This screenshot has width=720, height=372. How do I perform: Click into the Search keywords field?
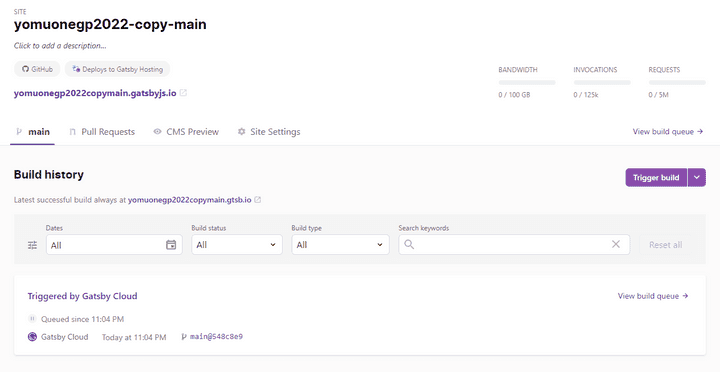514,244
